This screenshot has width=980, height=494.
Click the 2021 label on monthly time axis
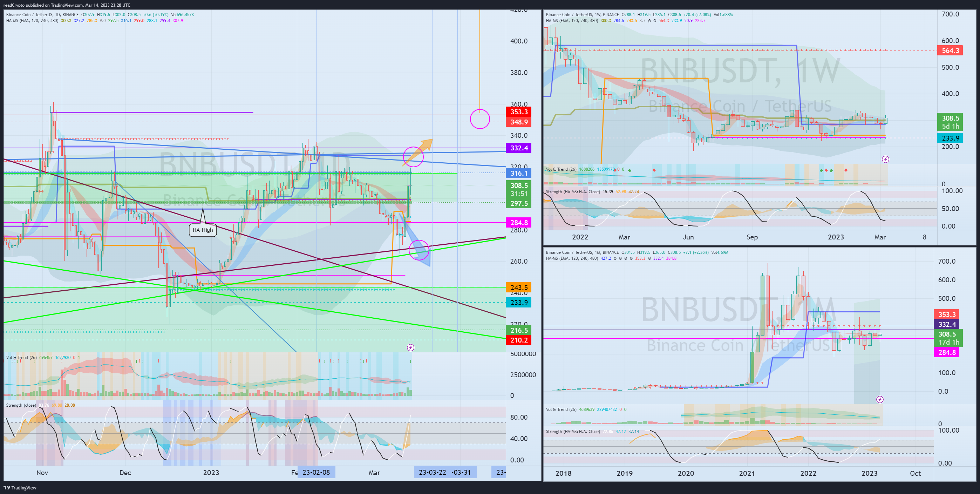click(747, 473)
